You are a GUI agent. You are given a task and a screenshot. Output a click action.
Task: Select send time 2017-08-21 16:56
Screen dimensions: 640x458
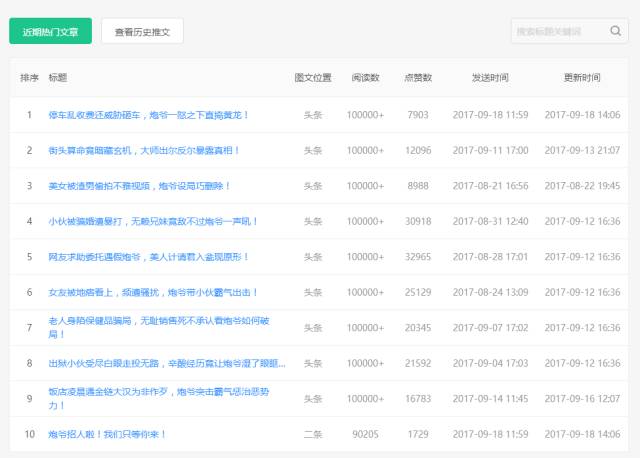490,186
